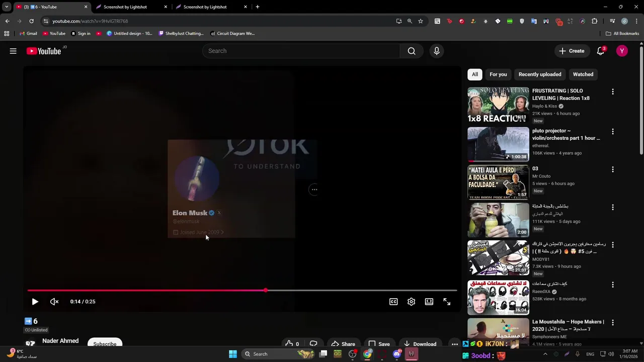
Task: Click the search magnifier button
Action: (x=412, y=51)
